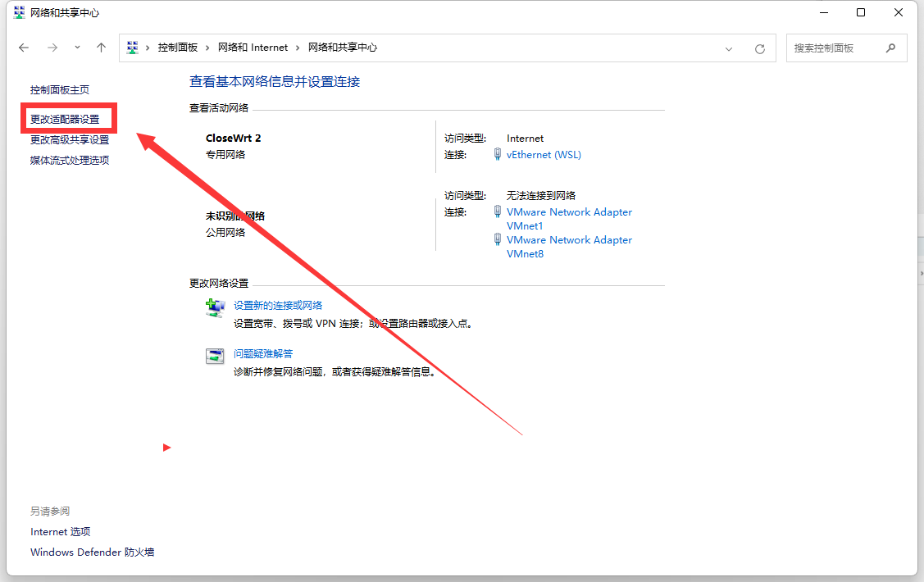Viewport: 924px width, 582px height.
Task: Open 更改适配器设置 link
Action: click(65, 120)
